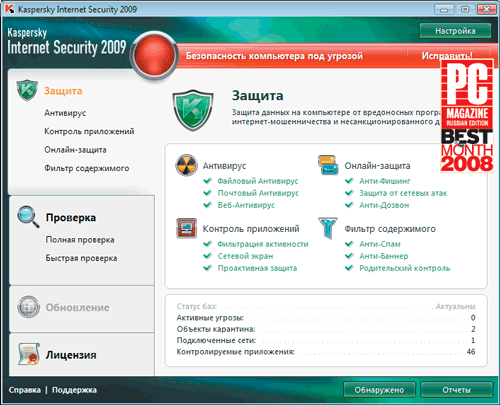This screenshot has height=405, width=500.
Task: Click the Проактивная защита link
Action: tap(257, 268)
